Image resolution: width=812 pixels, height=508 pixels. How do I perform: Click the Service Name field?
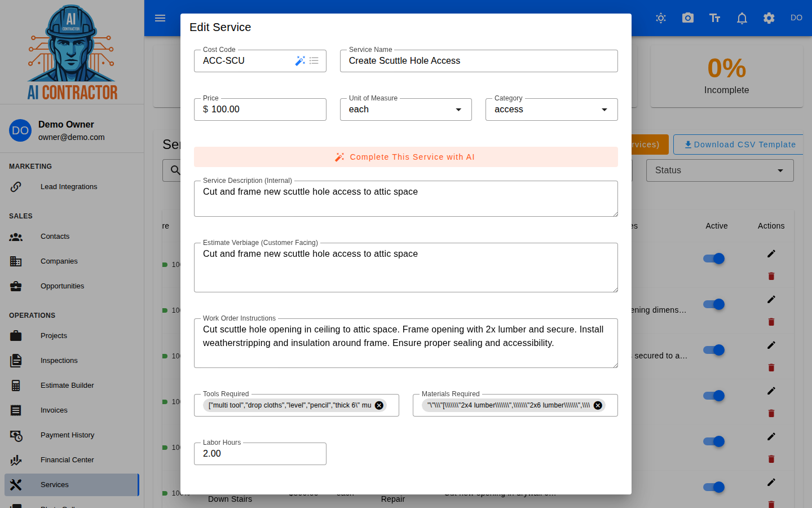coord(479,61)
